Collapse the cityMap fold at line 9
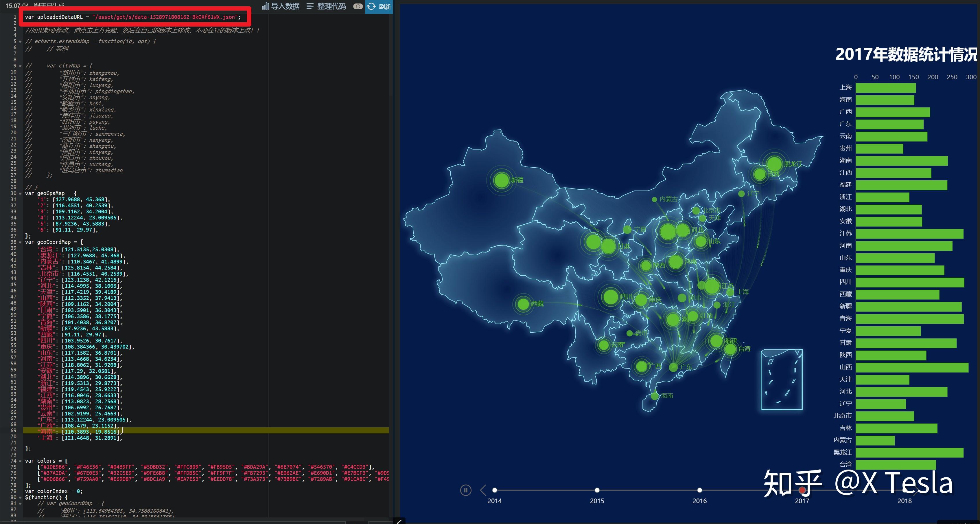 click(x=20, y=66)
